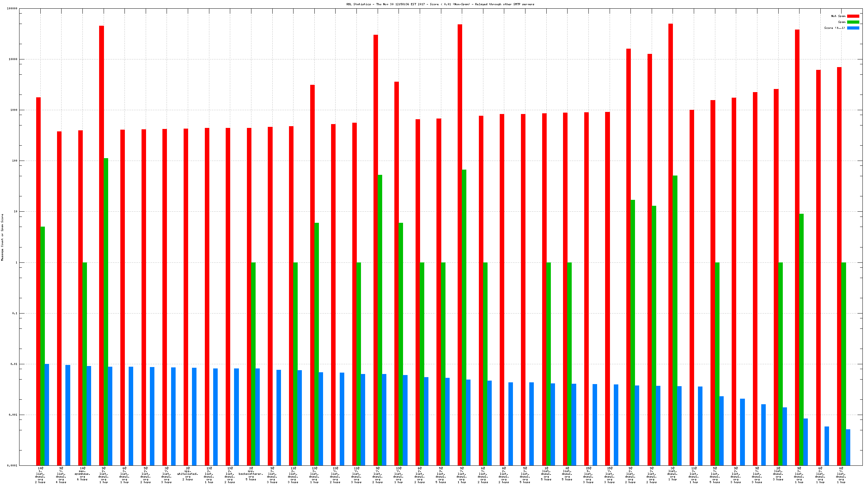
Task: Click the "Not Spam" legend text
Action: click(838, 16)
